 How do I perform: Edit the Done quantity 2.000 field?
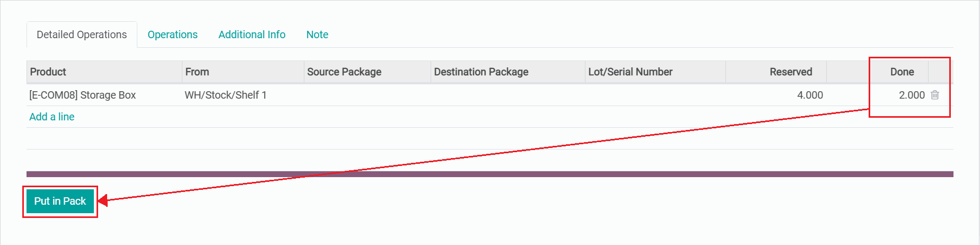click(911, 95)
